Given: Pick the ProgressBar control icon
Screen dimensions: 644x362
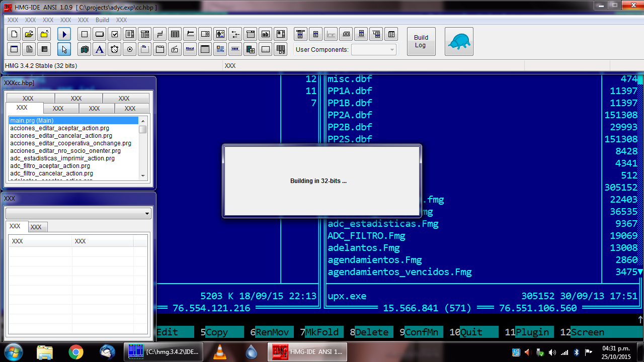Looking at the screenshot, I should click(x=235, y=49).
